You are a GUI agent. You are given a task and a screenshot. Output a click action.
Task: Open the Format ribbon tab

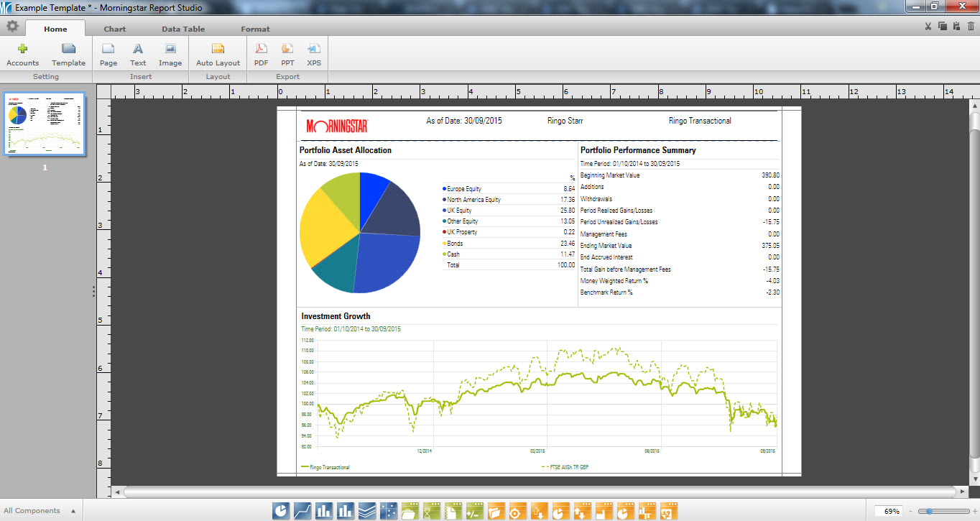click(x=255, y=29)
